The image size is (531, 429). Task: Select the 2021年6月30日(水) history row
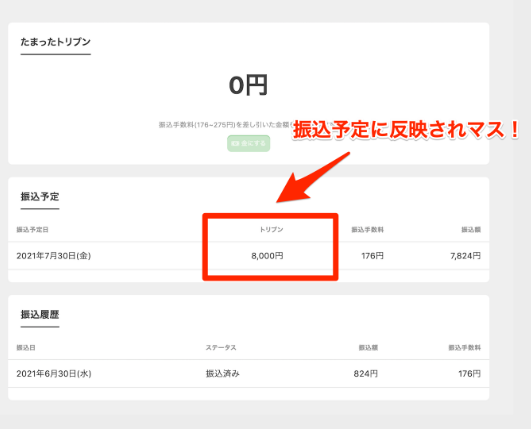(x=249, y=374)
